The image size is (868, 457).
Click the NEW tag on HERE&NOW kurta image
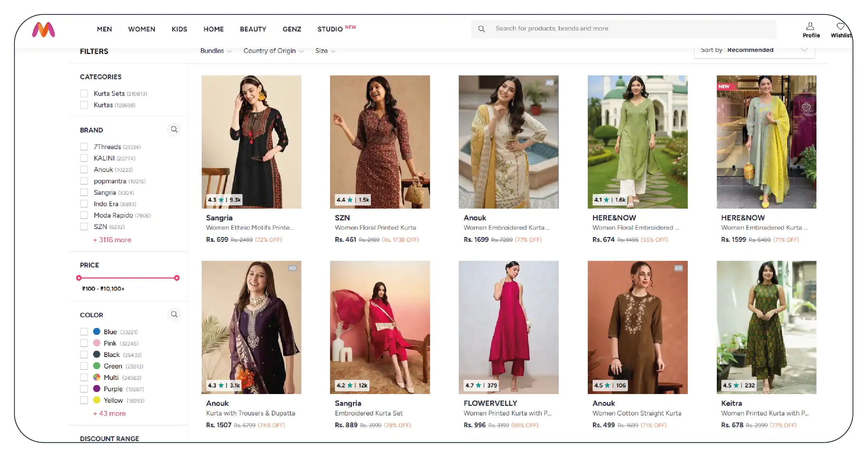click(724, 86)
